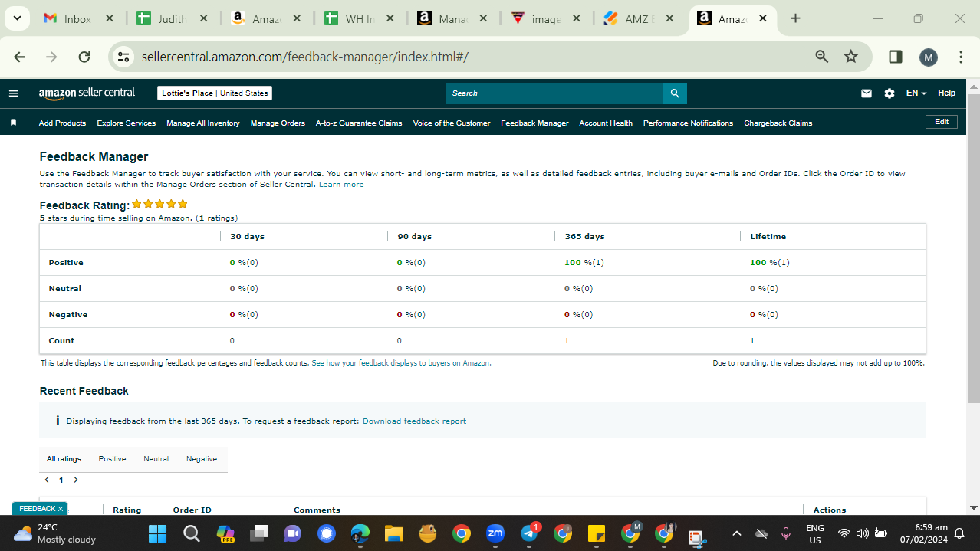Click in the Seller Central search field
The width and height of the screenshot is (980, 551).
click(554, 93)
